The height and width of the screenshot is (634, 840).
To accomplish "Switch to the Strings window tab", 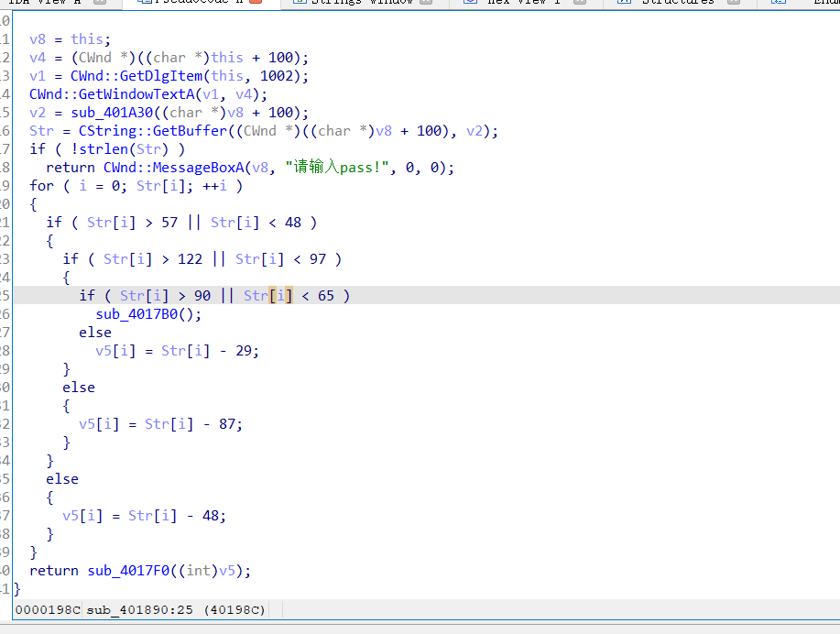I will tap(362, 2).
